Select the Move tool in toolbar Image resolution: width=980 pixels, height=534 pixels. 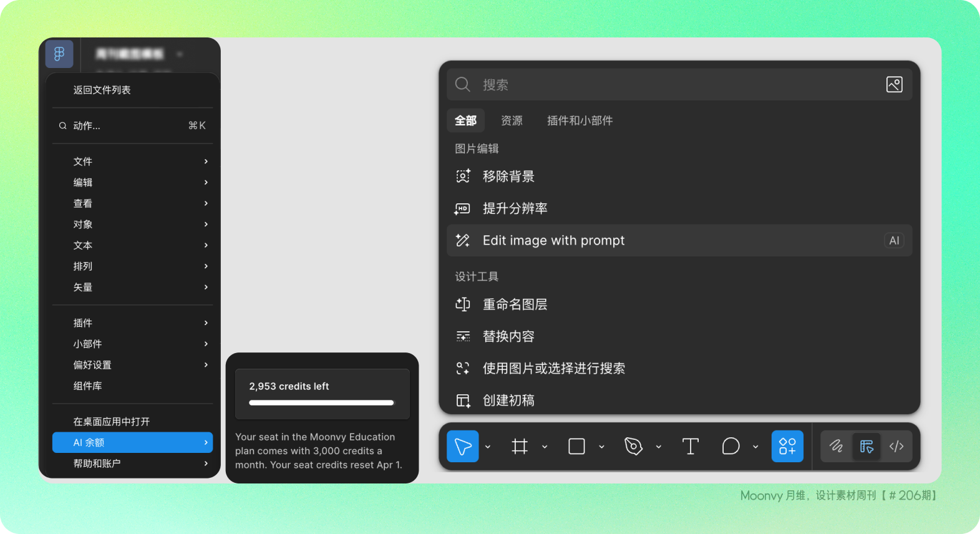click(x=462, y=447)
